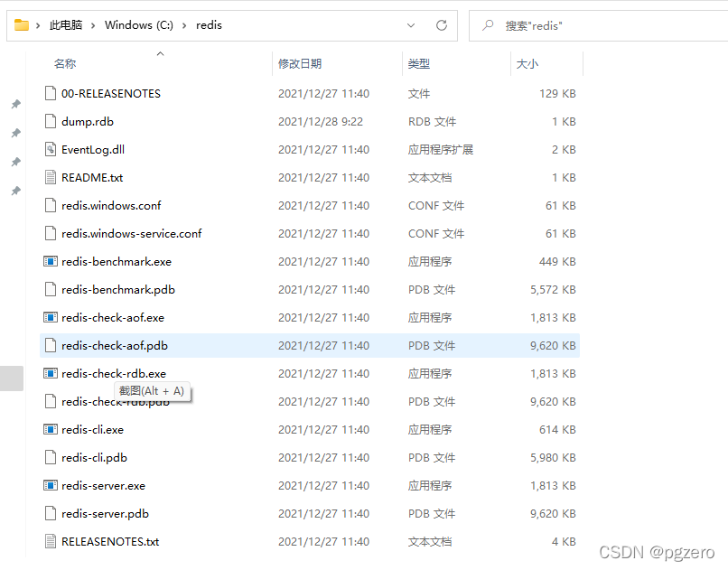Click the RELEASENOTES.txt document icon
The image size is (728, 570).
point(51,541)
